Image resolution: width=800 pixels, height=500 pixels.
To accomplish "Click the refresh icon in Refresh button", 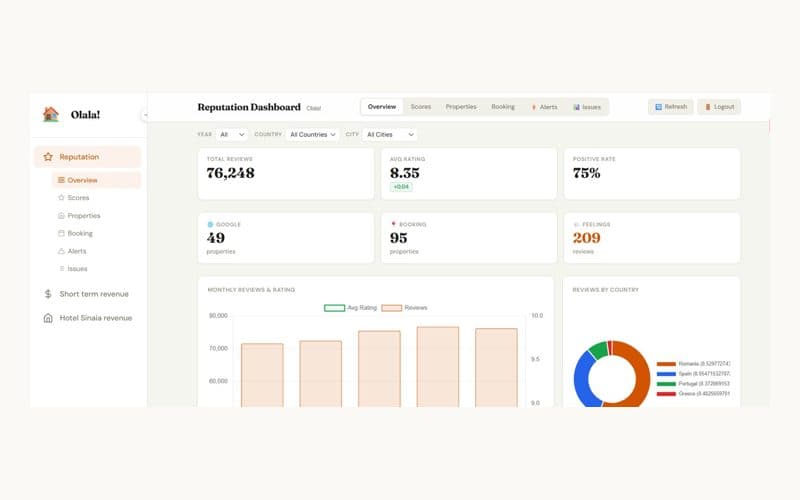I will click(x=658, y=107).
